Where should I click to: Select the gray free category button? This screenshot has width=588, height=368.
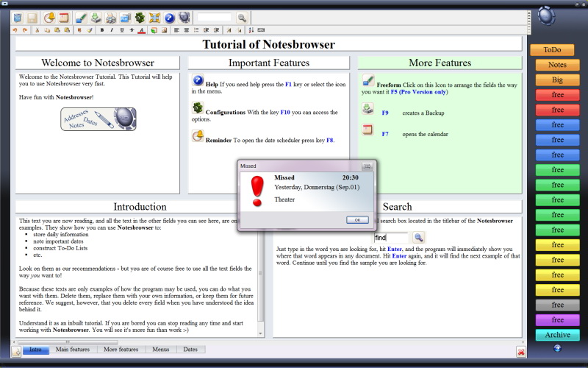pos(557,305)
